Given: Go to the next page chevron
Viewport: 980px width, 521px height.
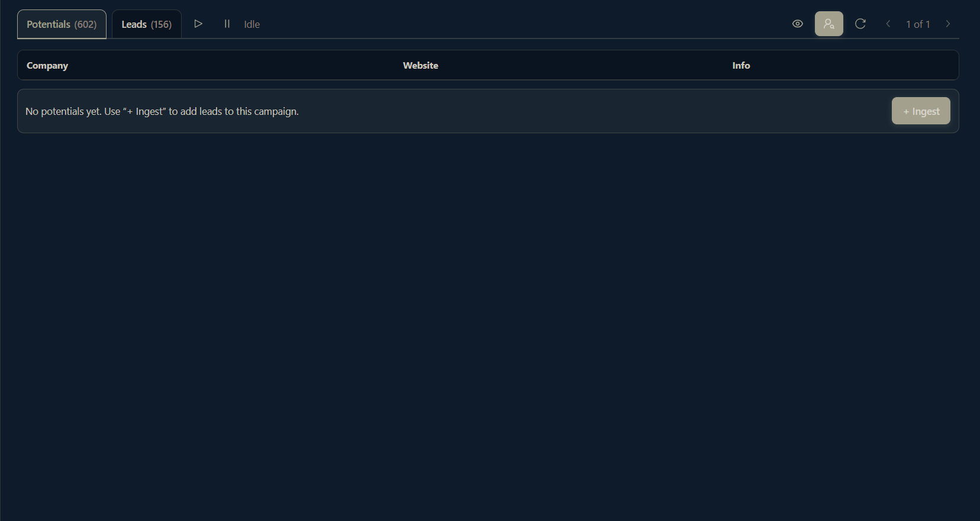Looking at the screenshot, I should click(948, 24).
